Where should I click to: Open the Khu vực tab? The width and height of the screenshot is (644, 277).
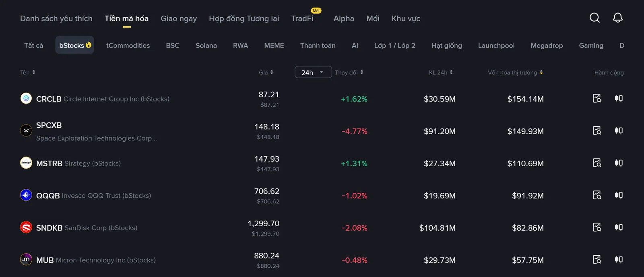pyautogui.click(x=406, y=19)
